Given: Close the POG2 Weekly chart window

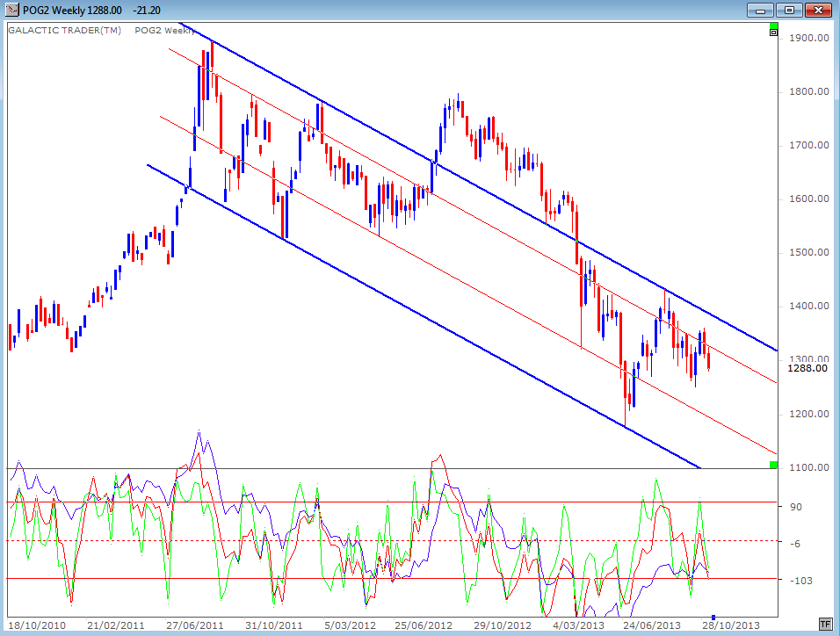Looking at the screenshot, I should tap(818, 10).
